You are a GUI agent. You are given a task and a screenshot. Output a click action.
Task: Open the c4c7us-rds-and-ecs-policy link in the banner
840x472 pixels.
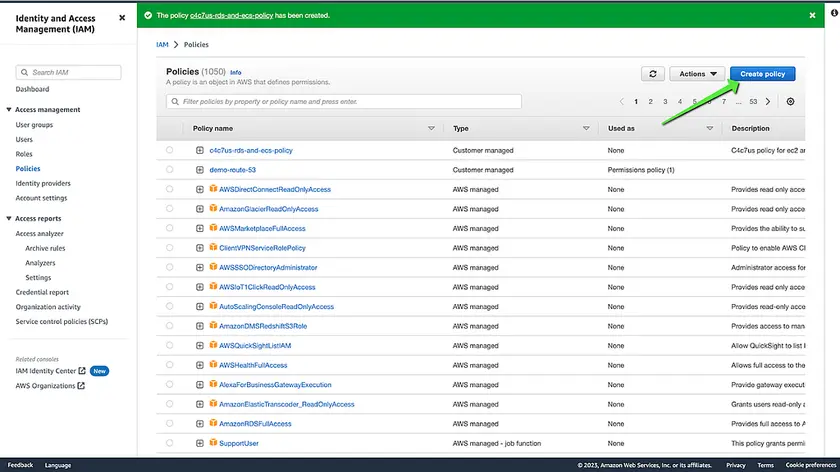click(231, 16)
